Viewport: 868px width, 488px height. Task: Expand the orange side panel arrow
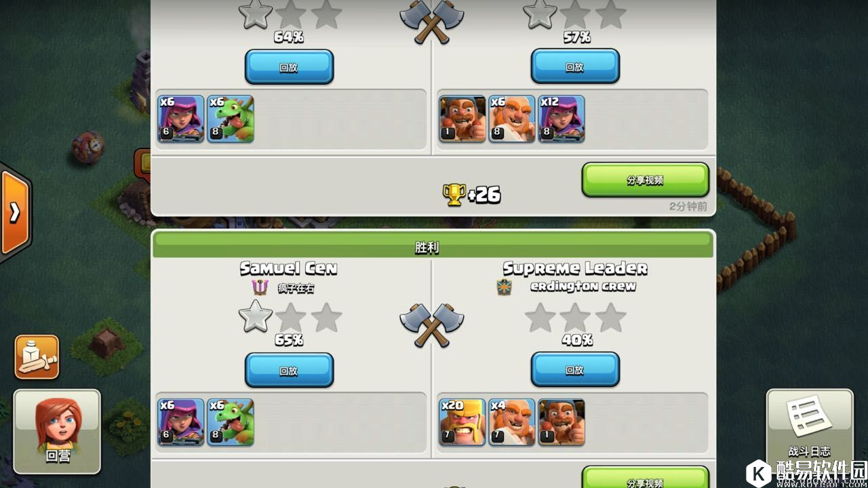[x=15, y=212]
